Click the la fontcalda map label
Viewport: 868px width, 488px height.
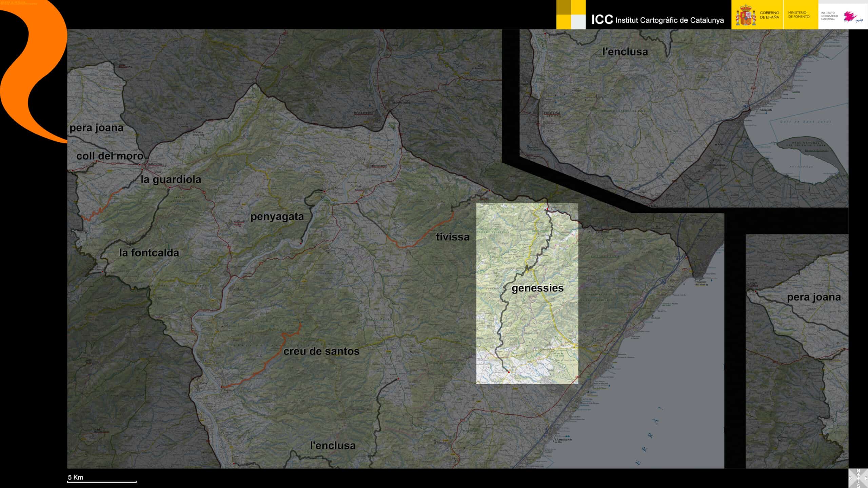149,252
